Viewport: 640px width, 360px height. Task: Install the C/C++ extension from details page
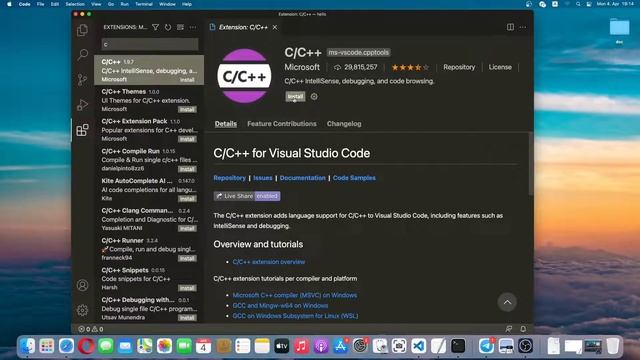pos(295,97)
